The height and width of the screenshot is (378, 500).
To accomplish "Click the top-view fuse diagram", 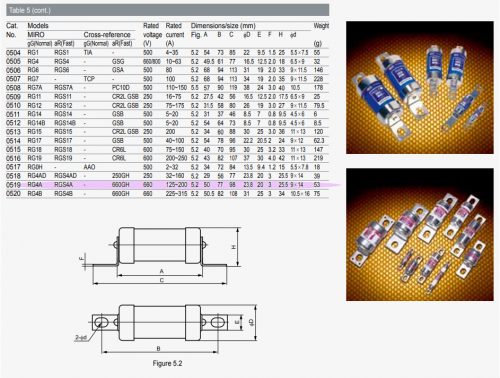I will click(x=166, y=328).
